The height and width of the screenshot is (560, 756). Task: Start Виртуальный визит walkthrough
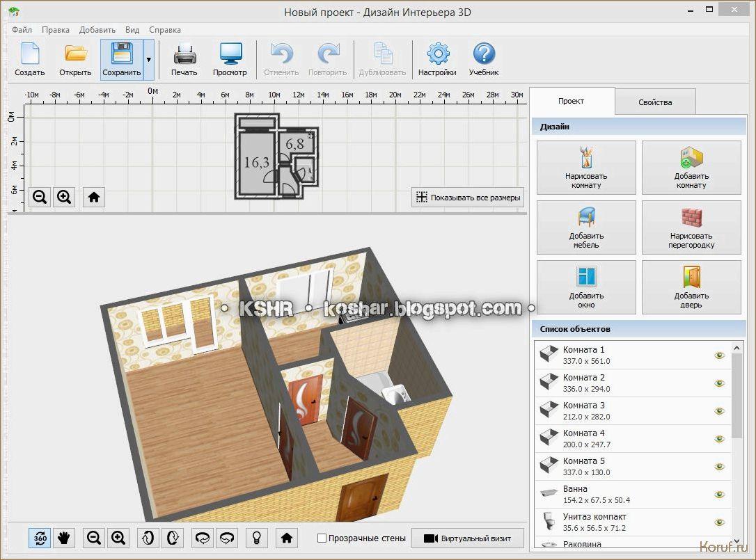point(468,538)
